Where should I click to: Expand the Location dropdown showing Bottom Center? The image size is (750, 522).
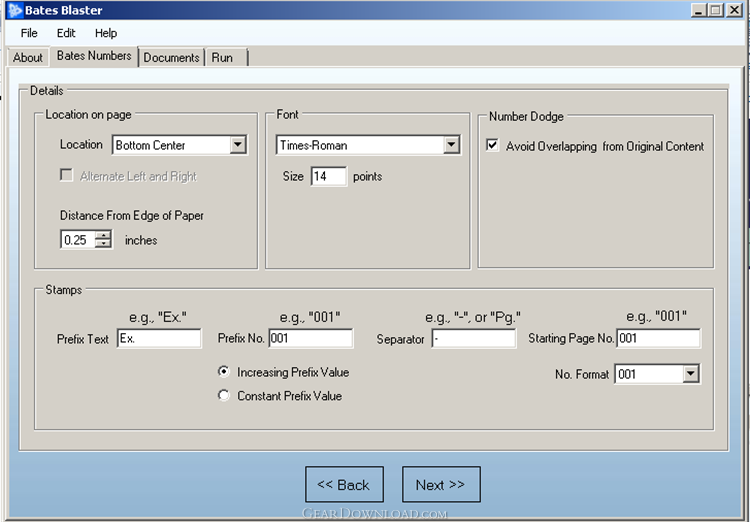[x=238, y=145]
